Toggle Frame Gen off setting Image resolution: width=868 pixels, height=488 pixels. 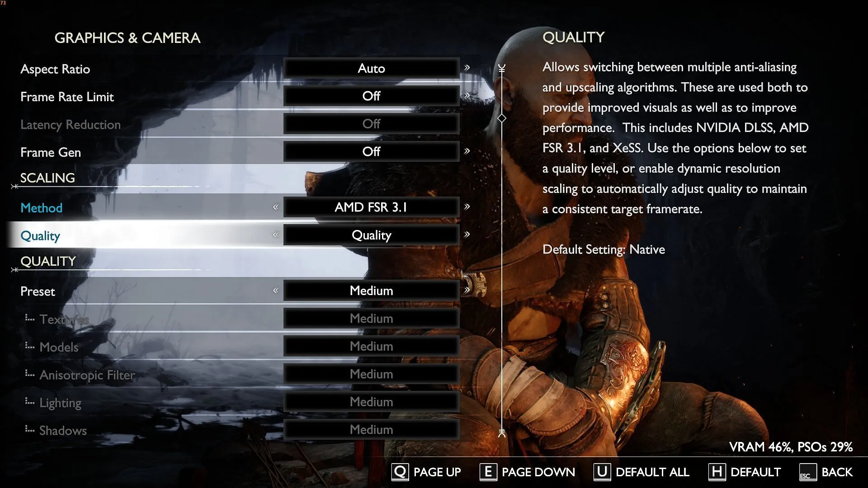coord(371,152)
